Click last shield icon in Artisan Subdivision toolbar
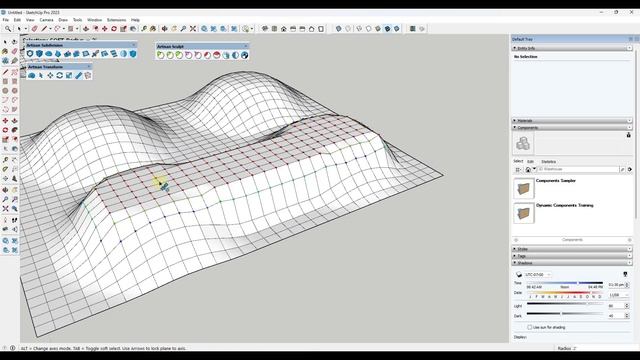Viewport: 640px width, 360px height. (133, 53)
